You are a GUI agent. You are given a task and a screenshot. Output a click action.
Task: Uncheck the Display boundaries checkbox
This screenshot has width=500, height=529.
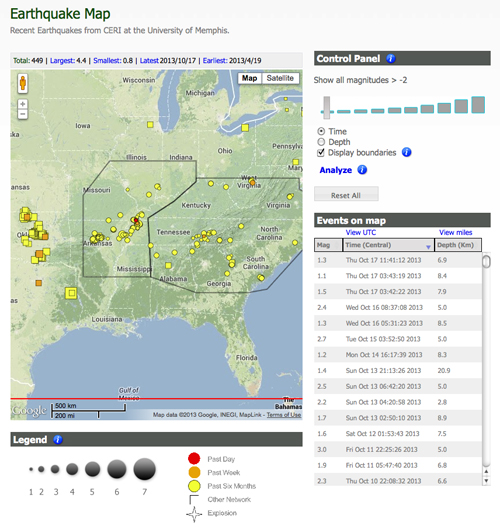[321, 152]
